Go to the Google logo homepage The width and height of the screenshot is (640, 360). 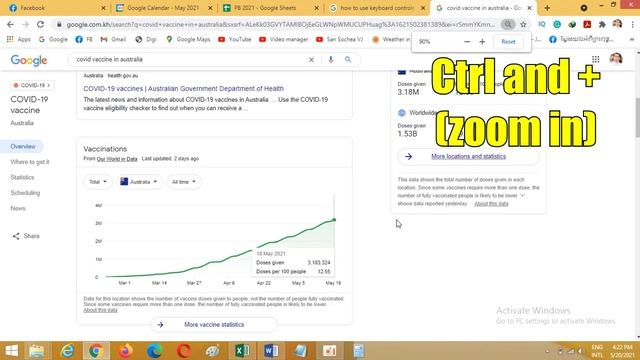pyautogui.click(x=29, y=60)
